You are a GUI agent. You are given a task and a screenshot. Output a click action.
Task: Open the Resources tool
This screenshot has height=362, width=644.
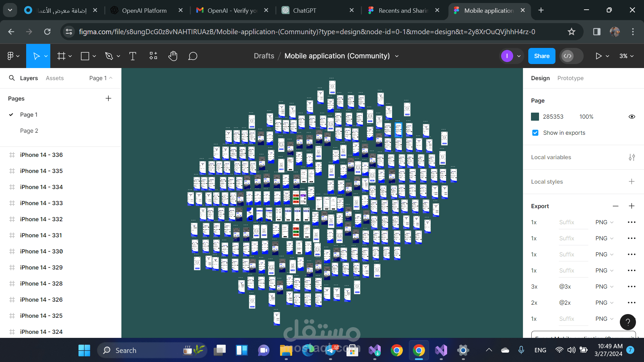pos(153,56)
